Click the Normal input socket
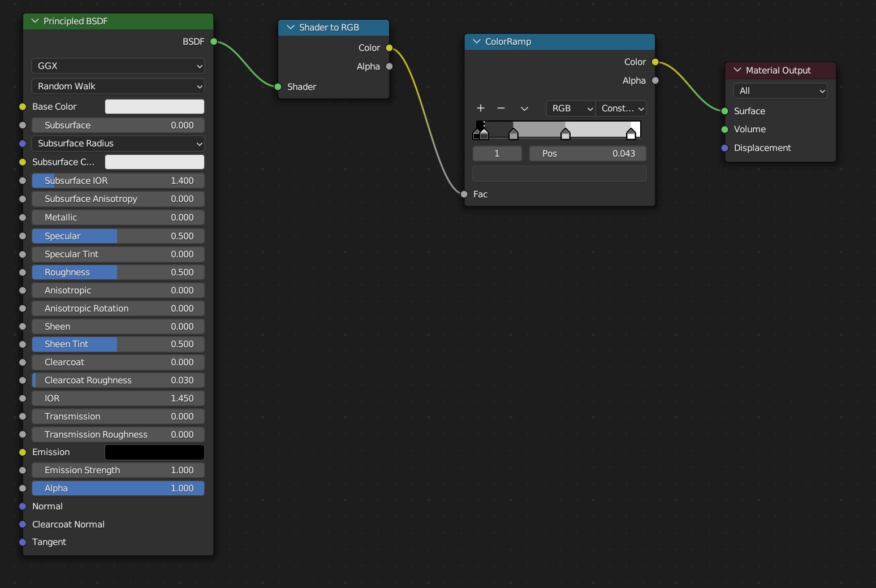876x588 pixels. pyautogui.click(x=22, y=507)
